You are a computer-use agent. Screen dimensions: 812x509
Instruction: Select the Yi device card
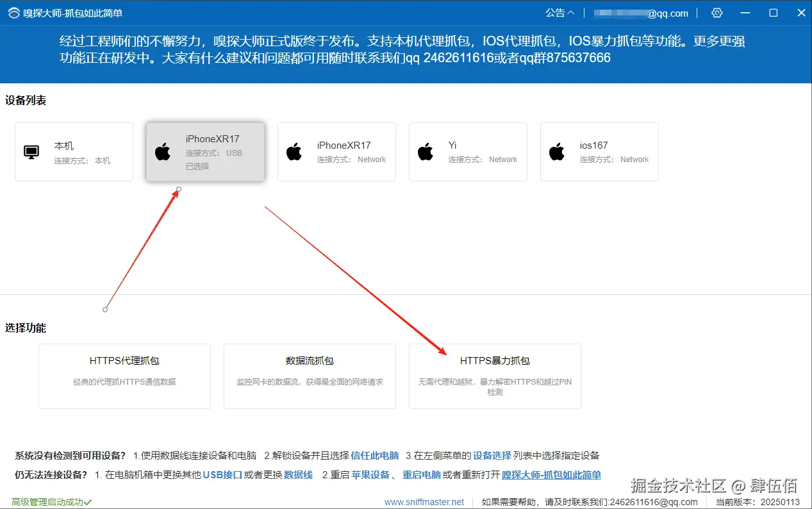(x=468, y=152)
